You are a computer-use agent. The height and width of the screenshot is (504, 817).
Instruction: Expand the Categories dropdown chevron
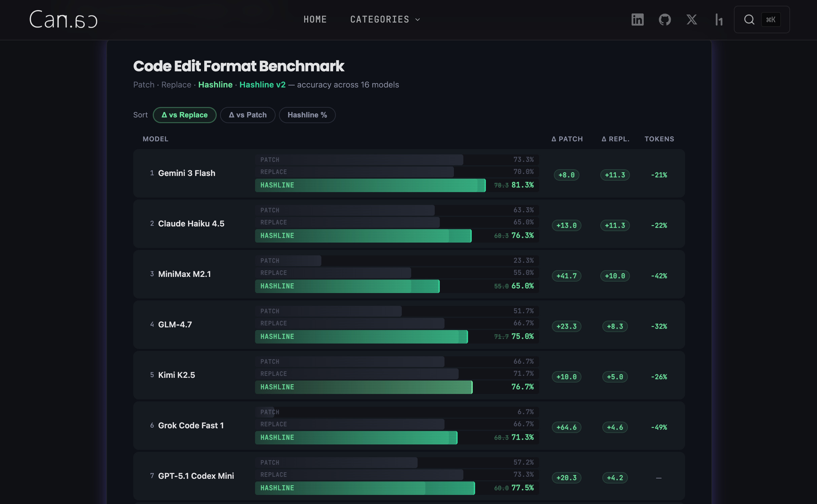pyautogui.click(x=418, y=20)
